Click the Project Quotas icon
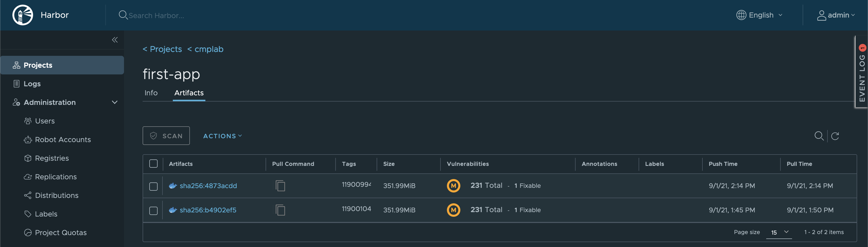The image size is (868, 247). click(28, 232)
